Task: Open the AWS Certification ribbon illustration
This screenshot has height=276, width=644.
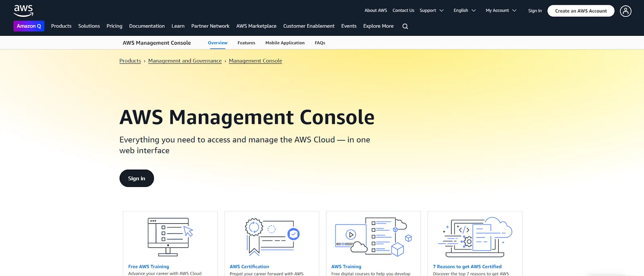Action: pyautogui.click(x=272, y=237)
